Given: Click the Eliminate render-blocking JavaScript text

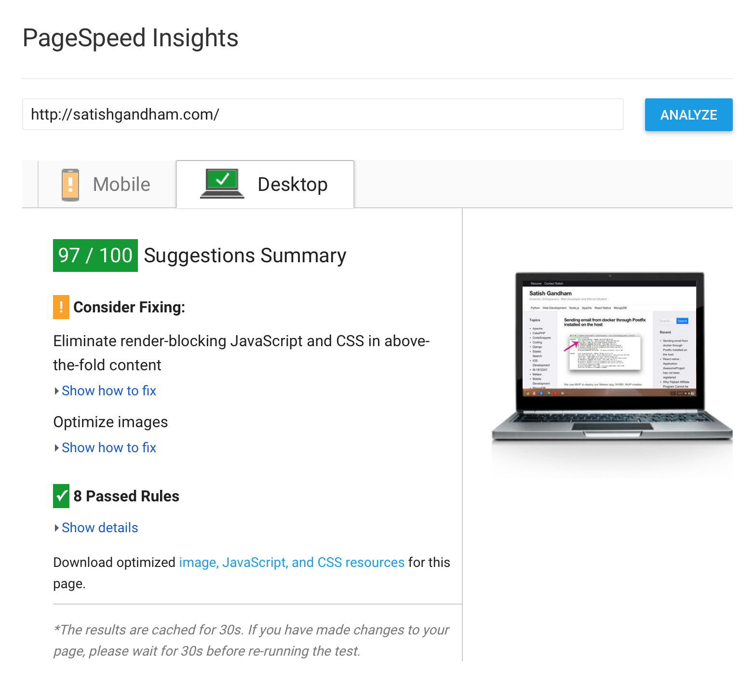Looking at the screenshot, I should coord(241,353).
